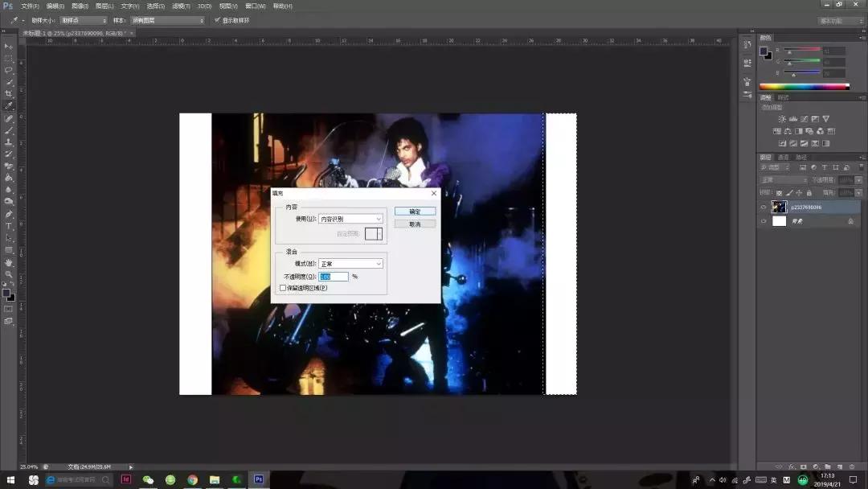The width and height of the screenshot is (868, 489).
Task: Open Google Chrome from the taskbar
Action: pos(192,479)
